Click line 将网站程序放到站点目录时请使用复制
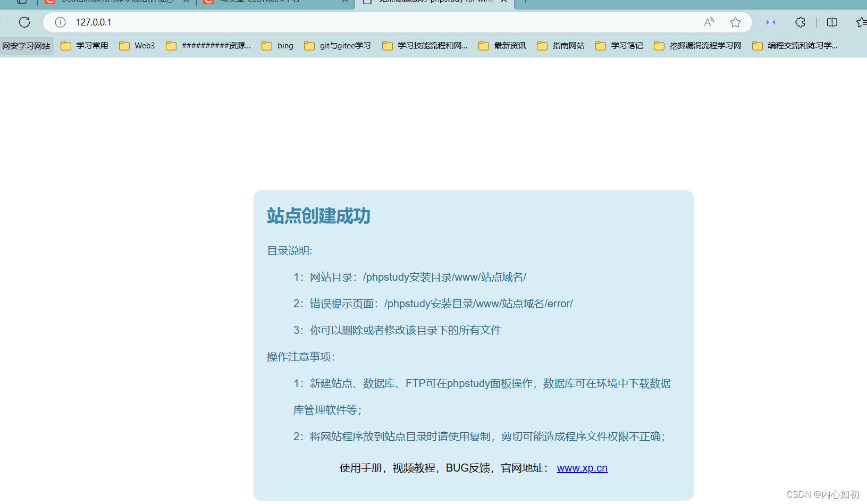This screenshot has width=867, height=504. click(x=479, y=436)
